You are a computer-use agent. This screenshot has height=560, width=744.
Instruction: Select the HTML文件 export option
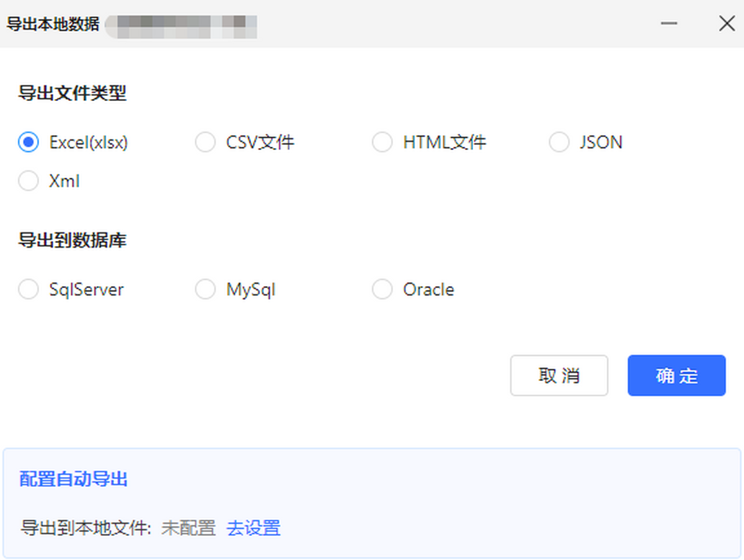(383, 142)
